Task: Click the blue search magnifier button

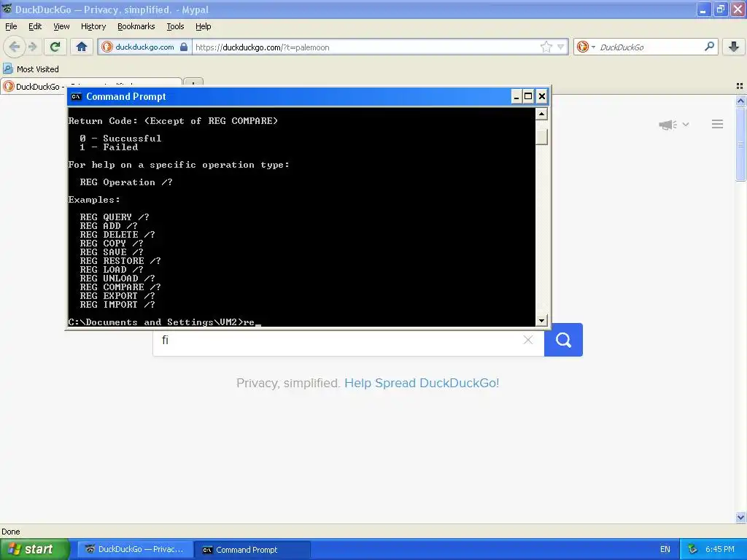Action: click(563, 340)
